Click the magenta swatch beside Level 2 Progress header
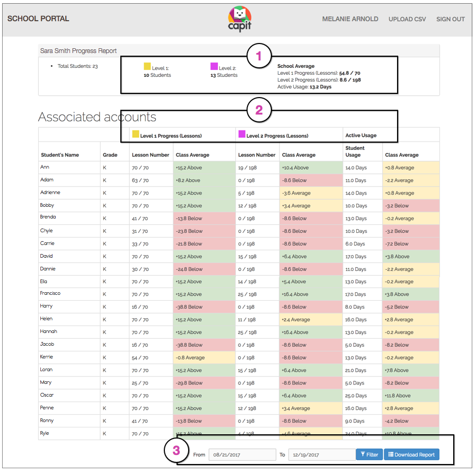This screenshot has height=473, width=476. point(241,134)
